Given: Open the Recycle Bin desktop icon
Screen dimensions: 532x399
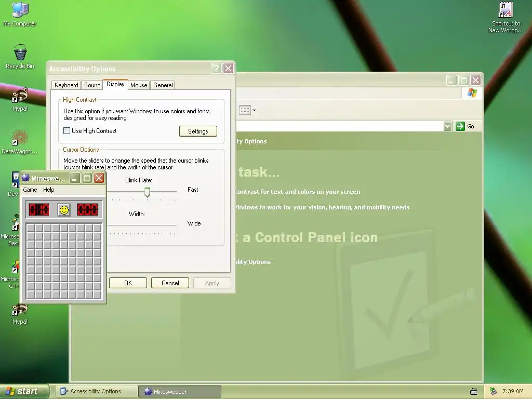Looking at the screenshot, I should (20, 57).
